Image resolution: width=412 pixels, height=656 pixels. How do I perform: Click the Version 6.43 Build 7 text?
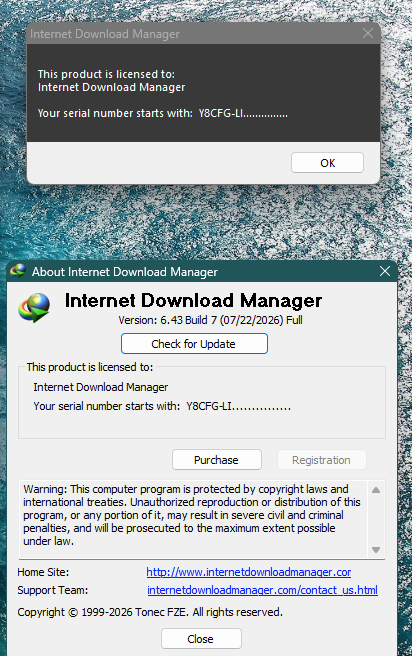click(210, 320)
